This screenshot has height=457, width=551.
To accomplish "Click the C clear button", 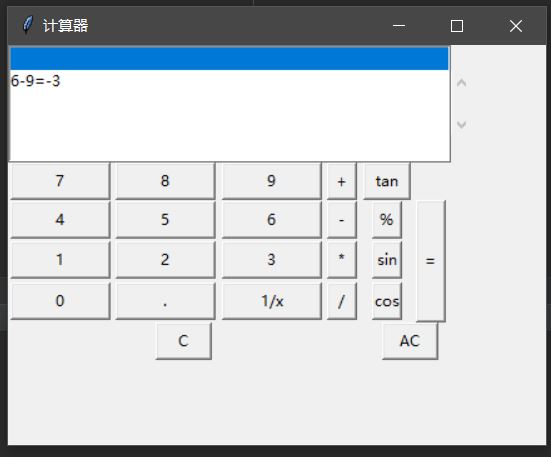I will [183, 341].
